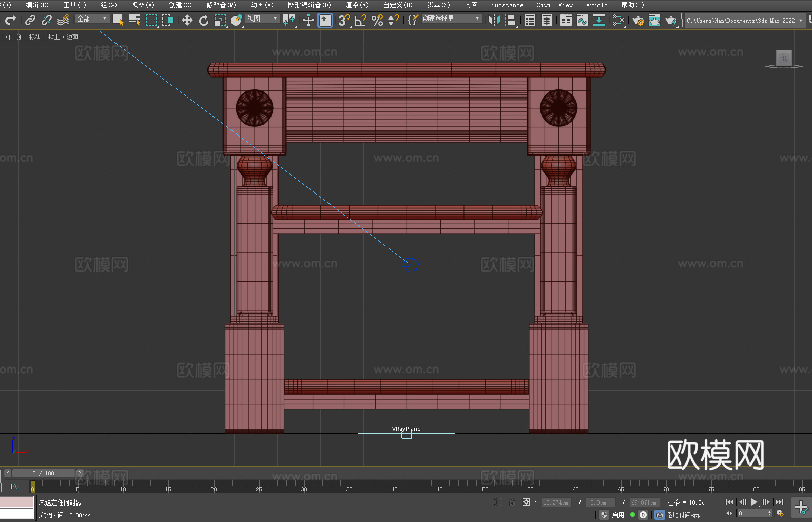The width and height of the screenshot is (812, 522).
Task: Open selection filter dropdown 全部
Action: coord(92,18)
